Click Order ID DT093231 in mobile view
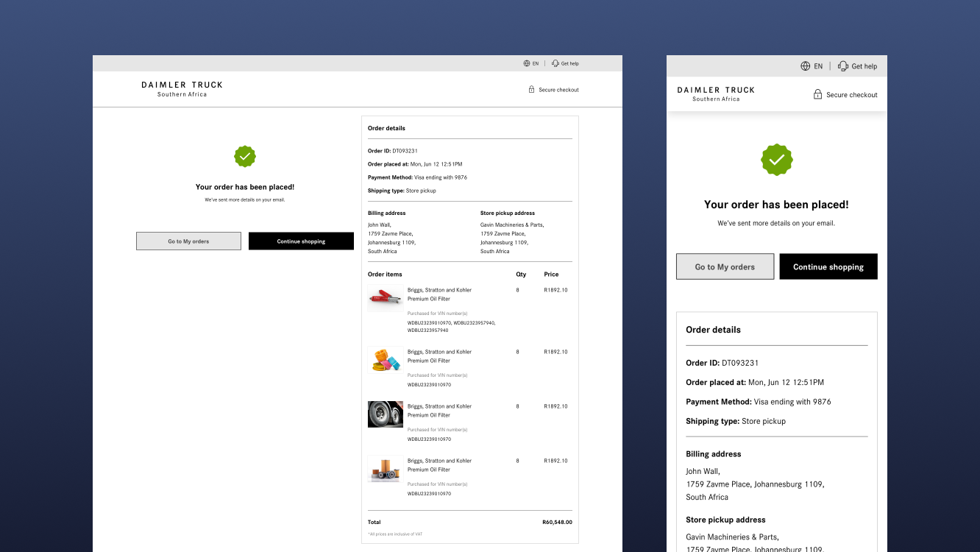This screenshot has width=980, height=552. 722,363
